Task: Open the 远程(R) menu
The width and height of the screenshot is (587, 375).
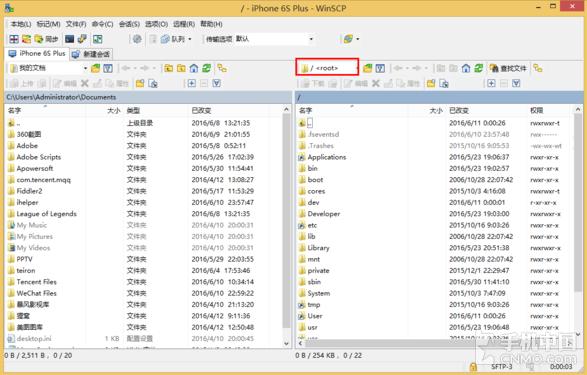Action: tap(183, 24)
